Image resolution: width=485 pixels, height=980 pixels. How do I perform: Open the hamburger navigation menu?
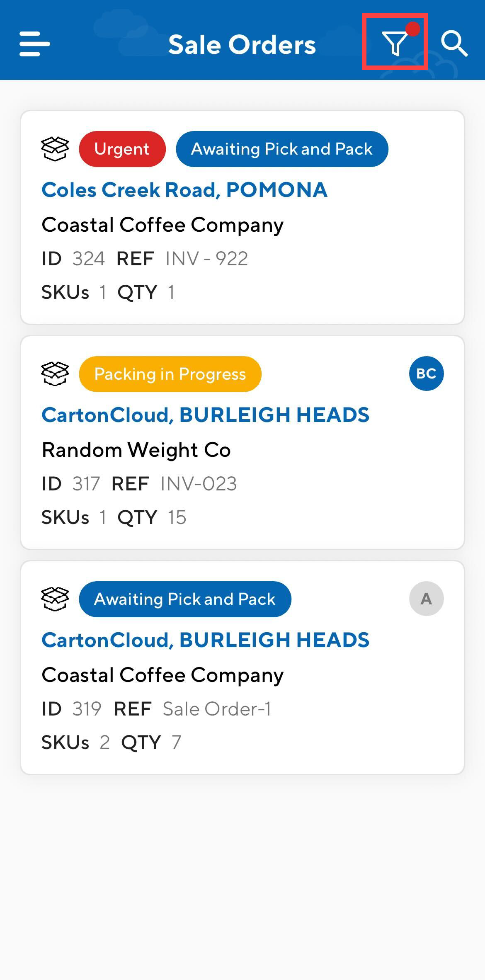pos(35,44)
